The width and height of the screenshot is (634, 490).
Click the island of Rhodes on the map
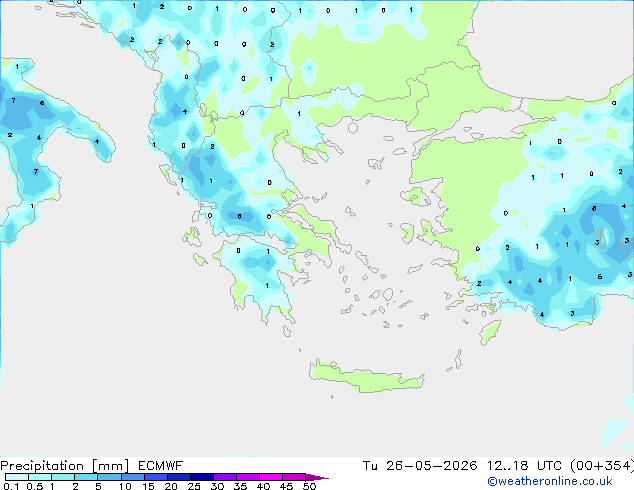coord(490,332)
